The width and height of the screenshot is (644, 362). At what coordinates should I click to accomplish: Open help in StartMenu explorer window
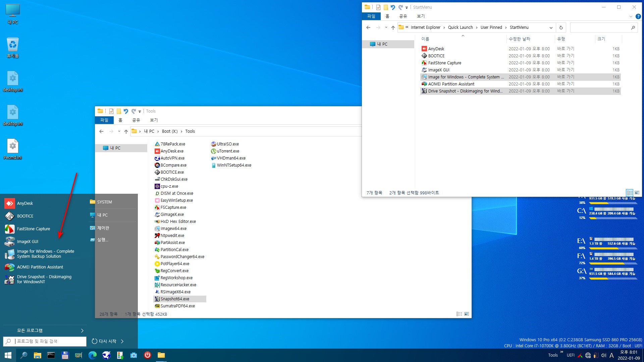tap(638, 16)
